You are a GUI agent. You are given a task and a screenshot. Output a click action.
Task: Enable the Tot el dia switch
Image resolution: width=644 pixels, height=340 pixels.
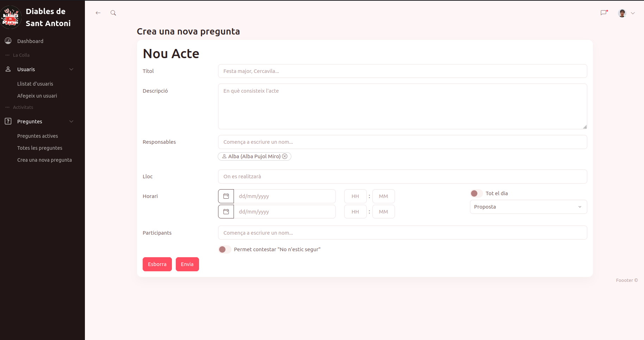tap(476, 193)
